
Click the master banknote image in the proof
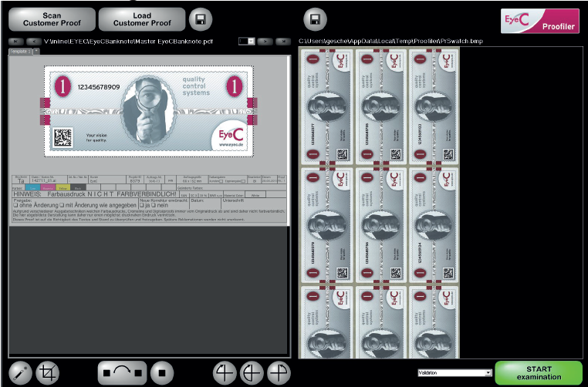(x=149, y=111)
